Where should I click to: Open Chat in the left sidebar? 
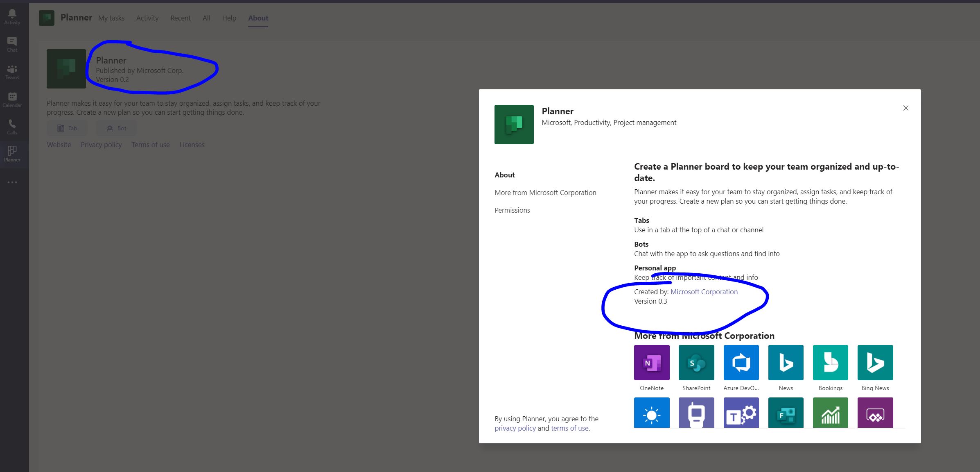(12, 44)
